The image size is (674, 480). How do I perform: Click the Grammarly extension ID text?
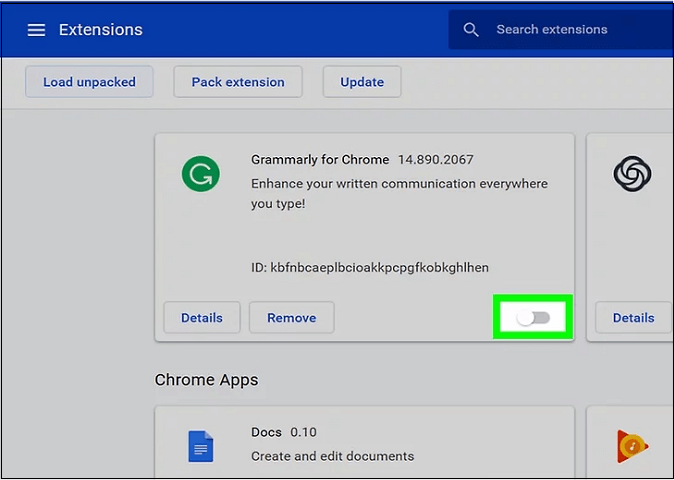(x=369, y=268)
